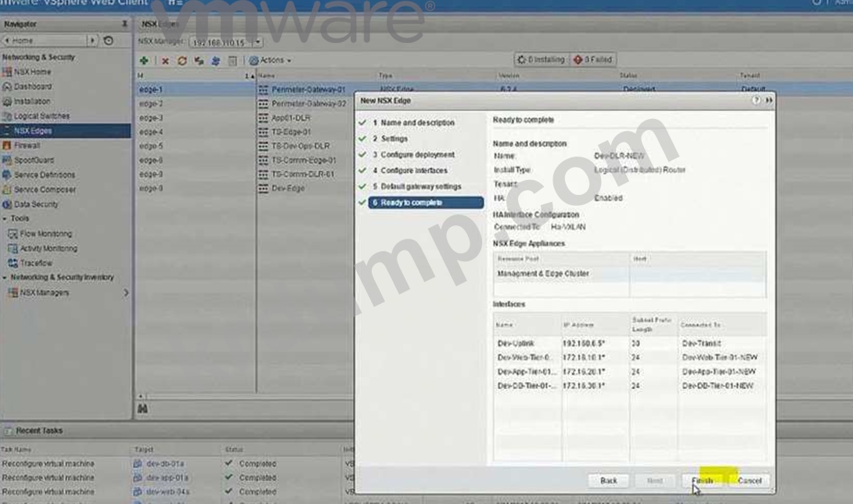The height and width of the screenshot is (504, 853).
Task: Click the Logical Switches icon
Action: click(x=7, y=116)
